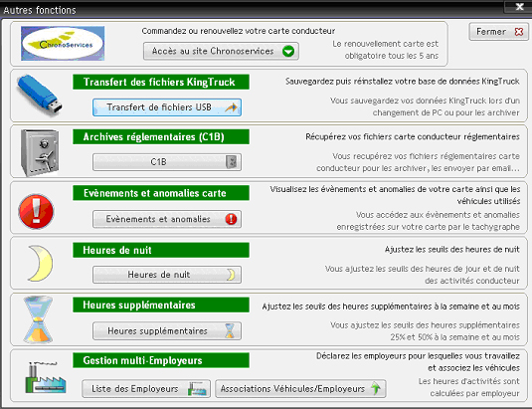Open the Chronoservices site access button
532x409 pixels.
pyautogui.click(x=221, y=51)
